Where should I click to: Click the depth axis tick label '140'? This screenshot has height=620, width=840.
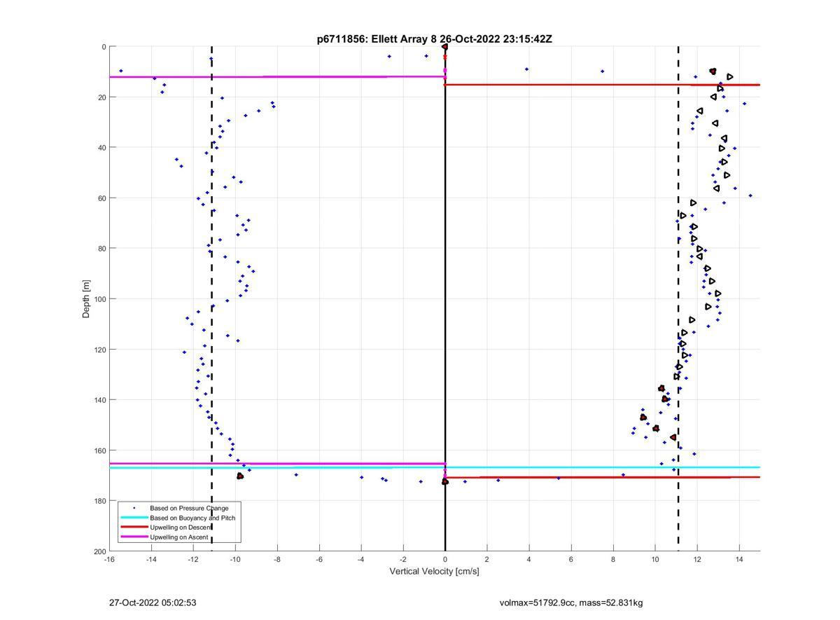(x=99, y=400)
